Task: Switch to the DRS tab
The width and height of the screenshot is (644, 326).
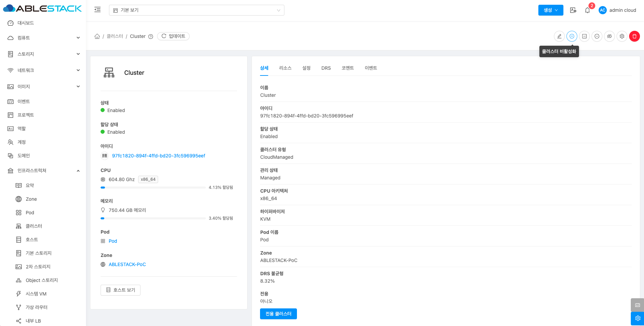Action: pyautogui.click(x=326, y=68)
